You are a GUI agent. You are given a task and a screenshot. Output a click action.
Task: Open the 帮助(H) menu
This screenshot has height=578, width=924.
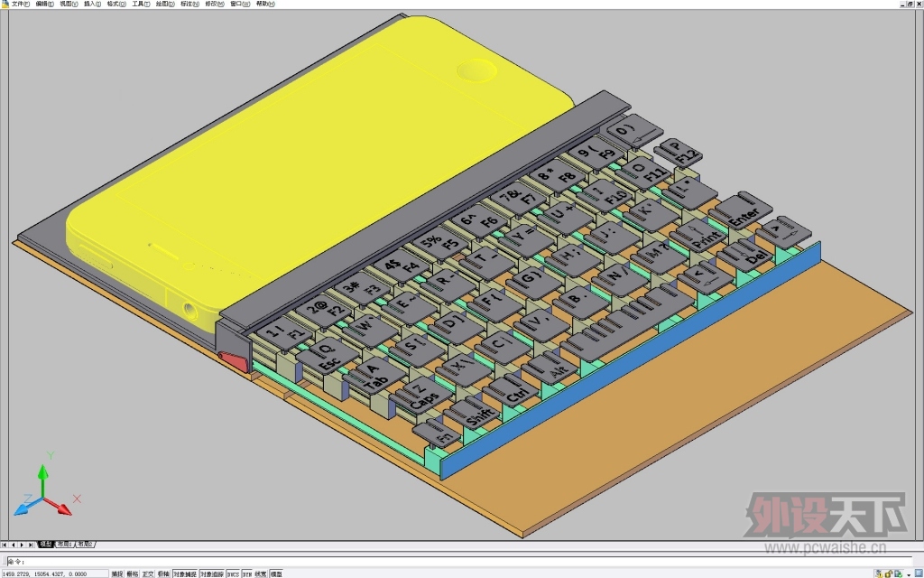click(x=265, y=4)
